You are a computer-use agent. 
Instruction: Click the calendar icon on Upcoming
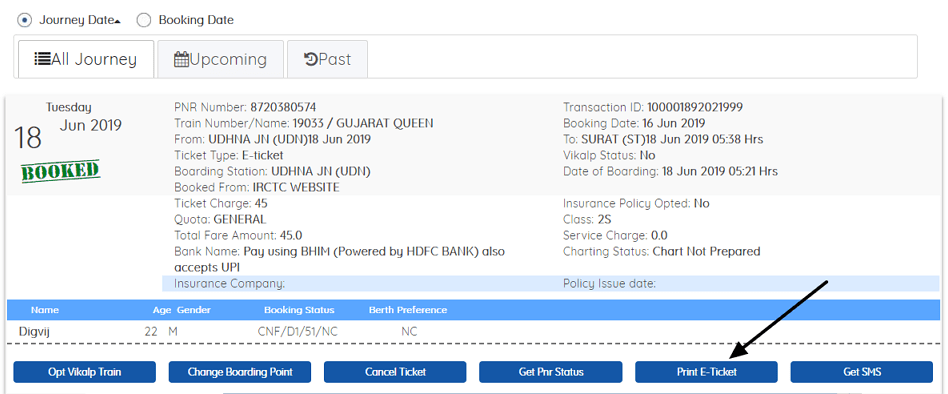tap(181, 59)
